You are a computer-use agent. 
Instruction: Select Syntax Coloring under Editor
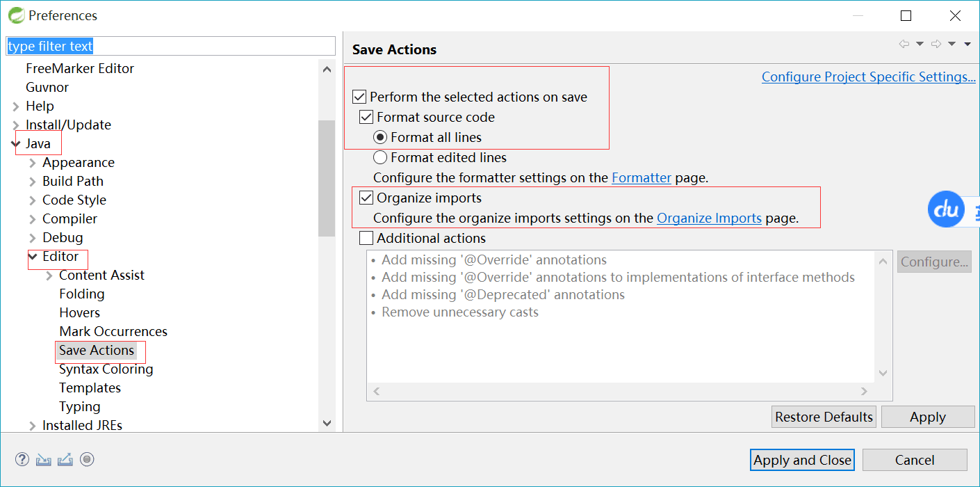pos(106,369)
